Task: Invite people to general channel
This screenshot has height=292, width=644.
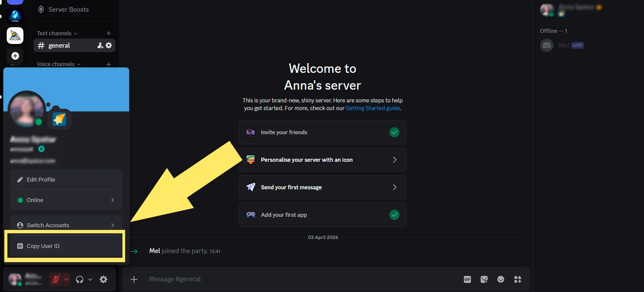Action: click(100, 45)
